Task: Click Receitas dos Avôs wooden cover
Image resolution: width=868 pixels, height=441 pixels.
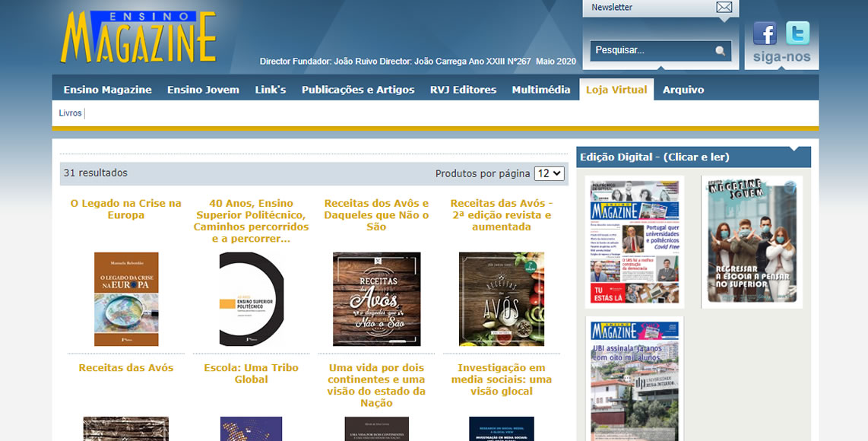Action: (x=376, y=299)
